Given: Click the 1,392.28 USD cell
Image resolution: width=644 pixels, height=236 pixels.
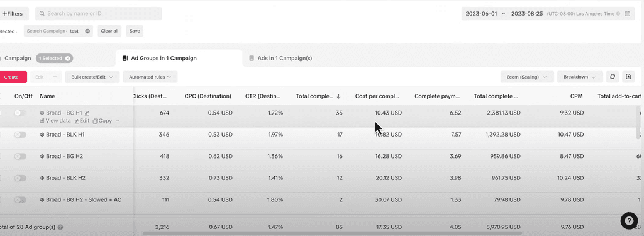Looking at the screenshot, I should click(x=502, y=135).
